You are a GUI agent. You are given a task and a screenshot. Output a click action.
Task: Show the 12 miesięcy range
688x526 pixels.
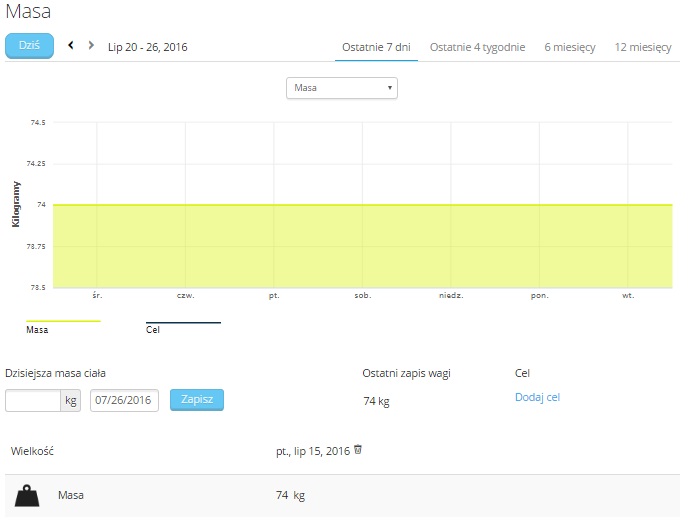643,47
